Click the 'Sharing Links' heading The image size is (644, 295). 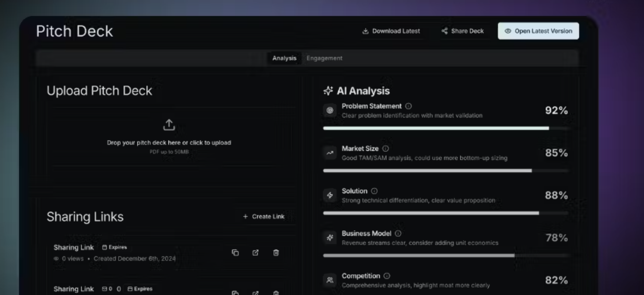point(85,217)
